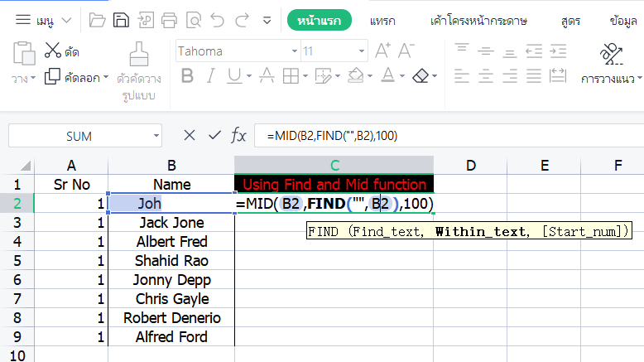Click the draw border pencil icon

click(323, 76)
